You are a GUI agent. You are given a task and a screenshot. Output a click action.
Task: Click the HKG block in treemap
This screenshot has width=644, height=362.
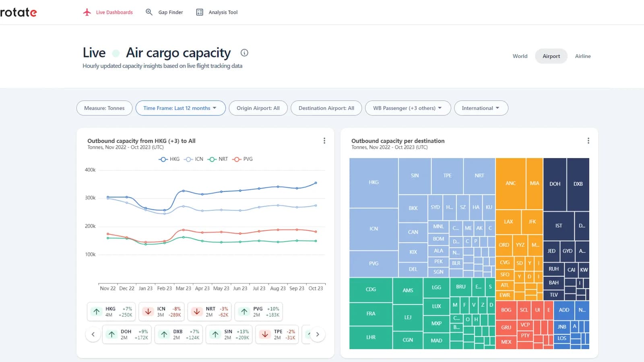coord(374,183)
